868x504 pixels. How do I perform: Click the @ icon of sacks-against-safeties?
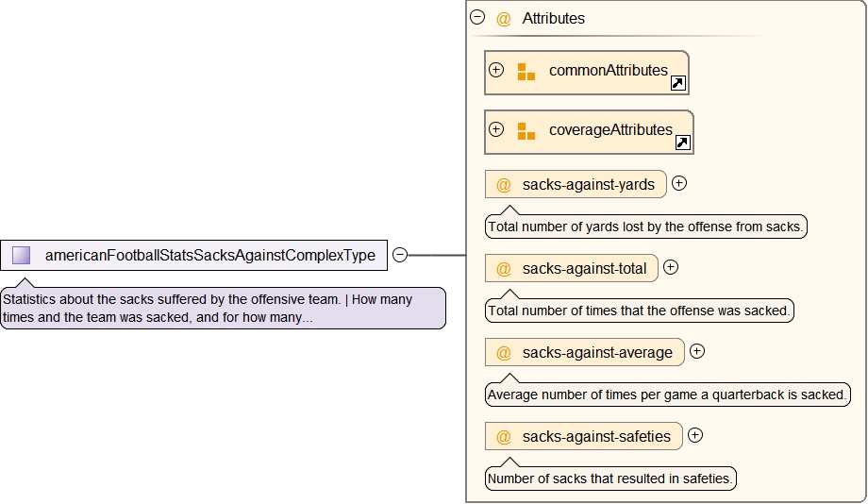click(504, 436)
